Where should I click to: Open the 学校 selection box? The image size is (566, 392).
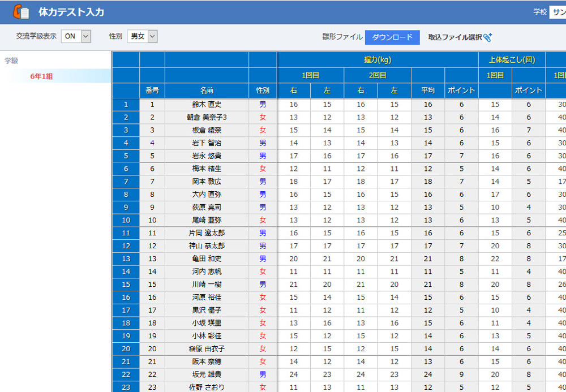[557, 12]
